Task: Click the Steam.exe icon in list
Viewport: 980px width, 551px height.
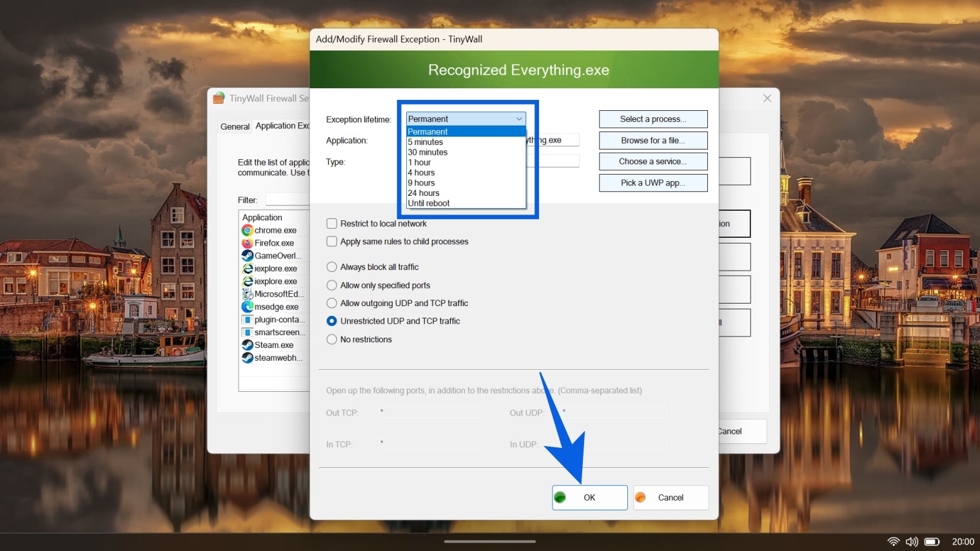Action: 248,345
